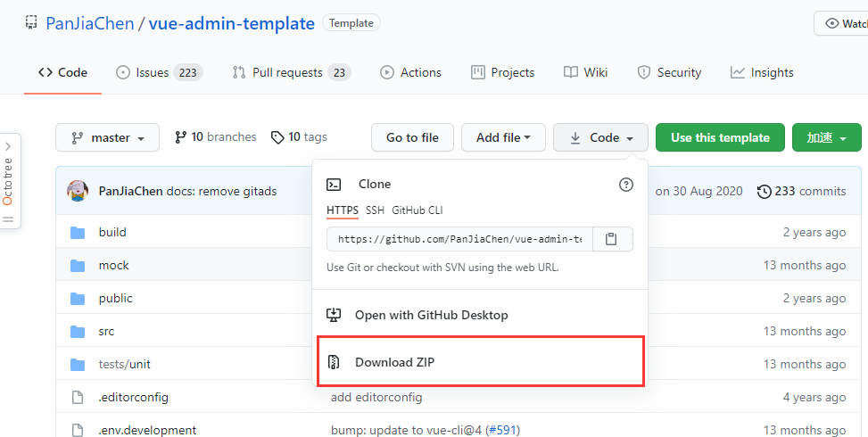The height and width of the screenshot is (437, 868).
Task: Click the Pull requests count badge 23
Action: [x=339, y=72]
